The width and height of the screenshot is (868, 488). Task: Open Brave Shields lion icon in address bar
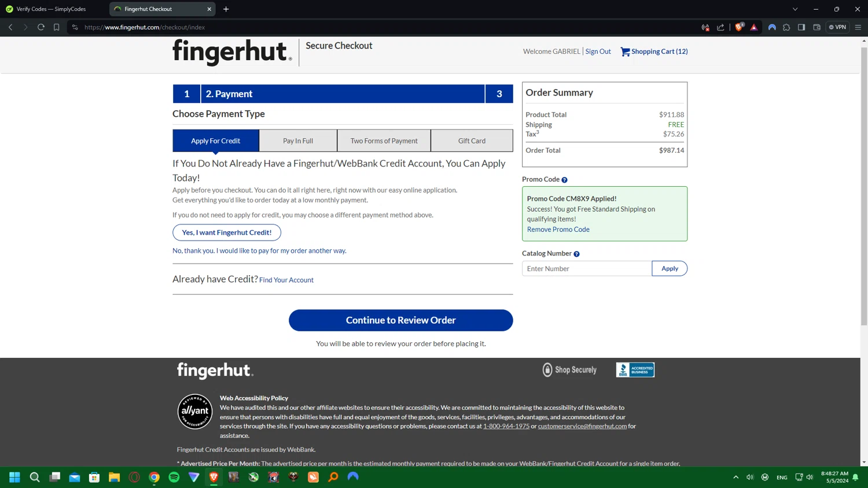[x=739, y=27]
